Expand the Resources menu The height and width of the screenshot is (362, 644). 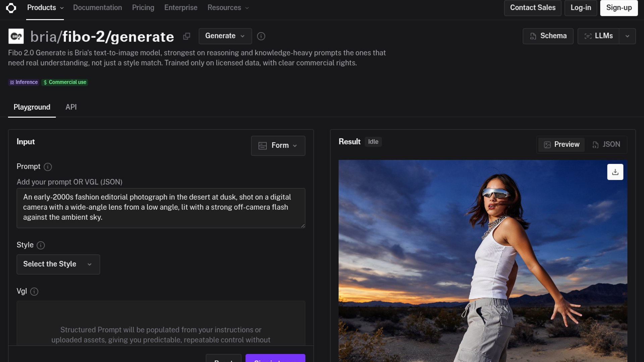tap(228, 8)
